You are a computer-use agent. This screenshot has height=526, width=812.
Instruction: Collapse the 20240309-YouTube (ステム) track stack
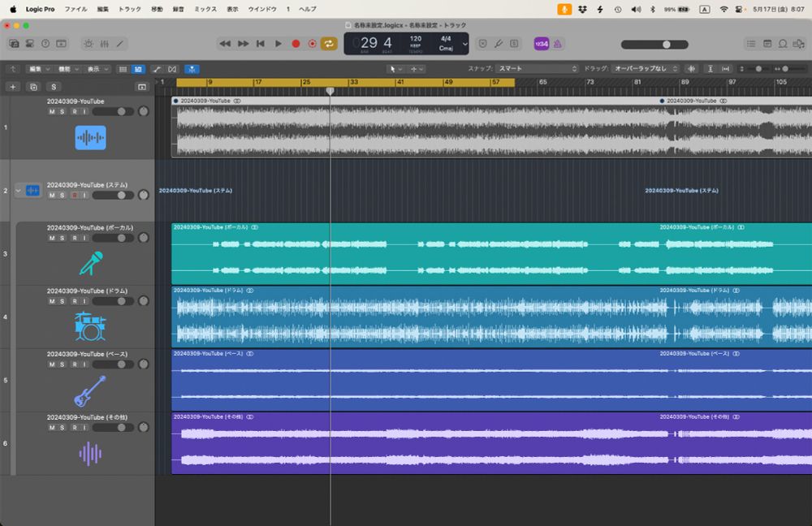coord(18,191)
